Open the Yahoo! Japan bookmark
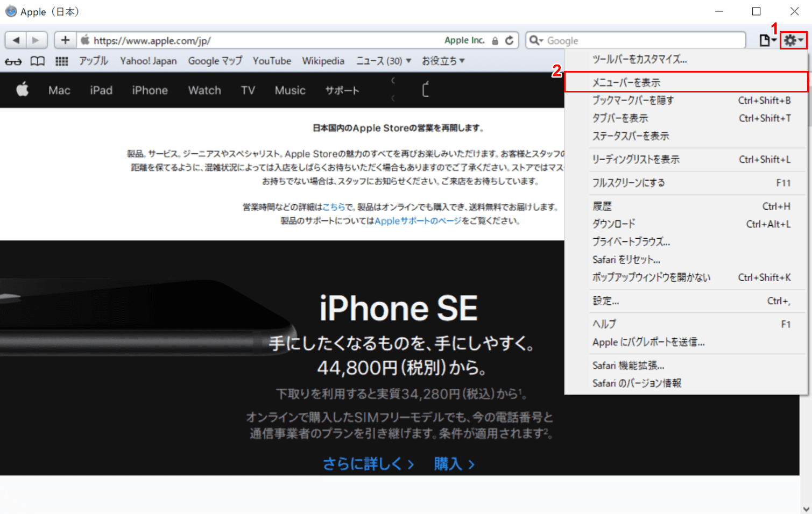The image size is (812, 514). pyautogui.click(x=149, y=61)
